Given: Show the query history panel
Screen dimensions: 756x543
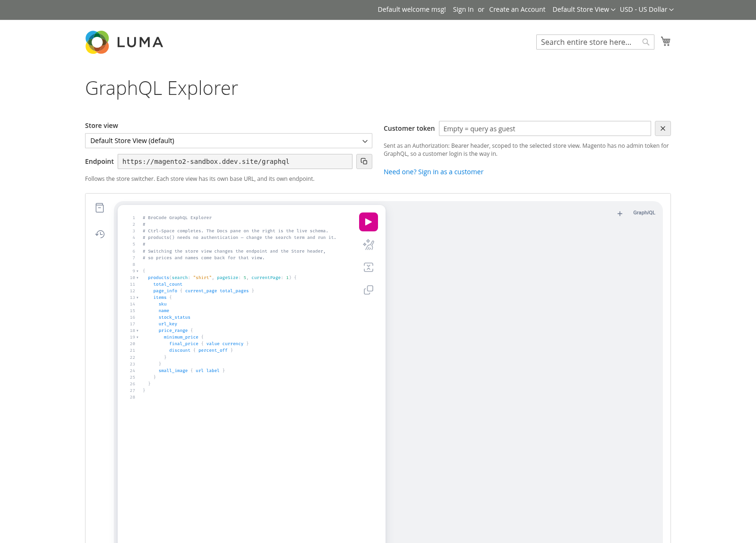Looking at the screenshot, I should click(100, 234).
